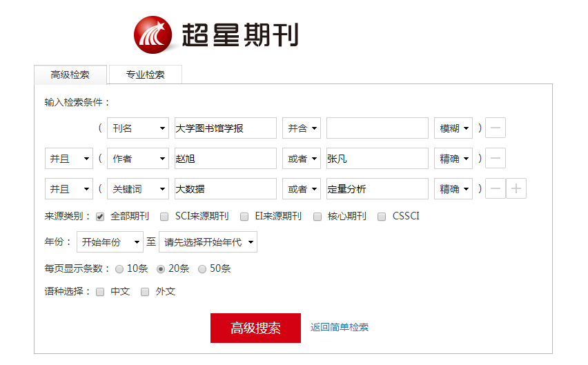The height and width of the screenshot is (365, 588).
Task: Open the 关键词 field type dropdown
Action: tap(138, 189)
